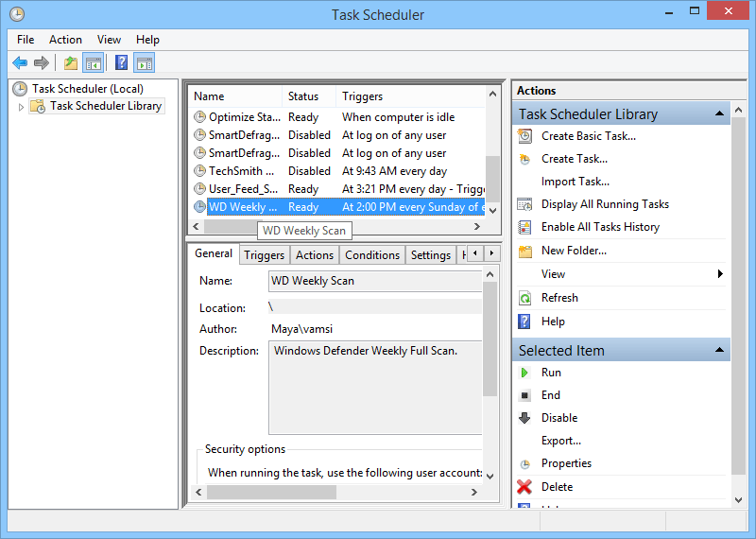The image size is (756, 539).
Task: Click the red X Delete icon
Action: (x=524, y=487)
